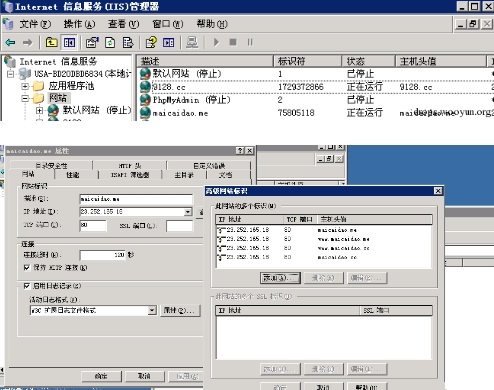This screenshot has width=494, height=390.
Task: Click the Export List toolbar icon
Action: click(x=128, y=42)
